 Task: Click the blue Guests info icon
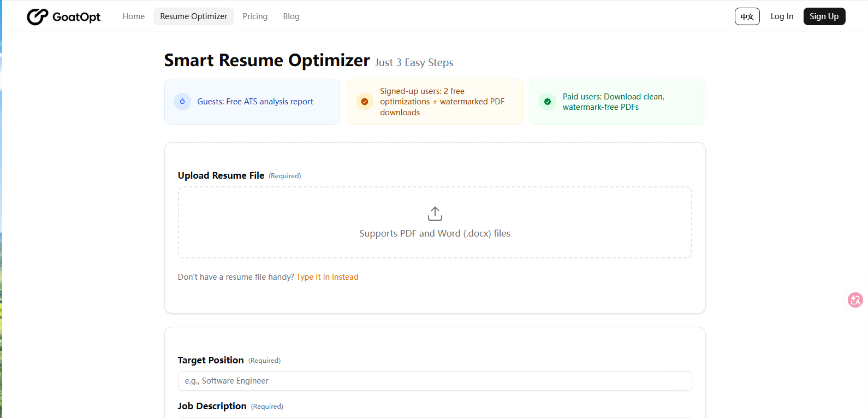tap(182, 102)
